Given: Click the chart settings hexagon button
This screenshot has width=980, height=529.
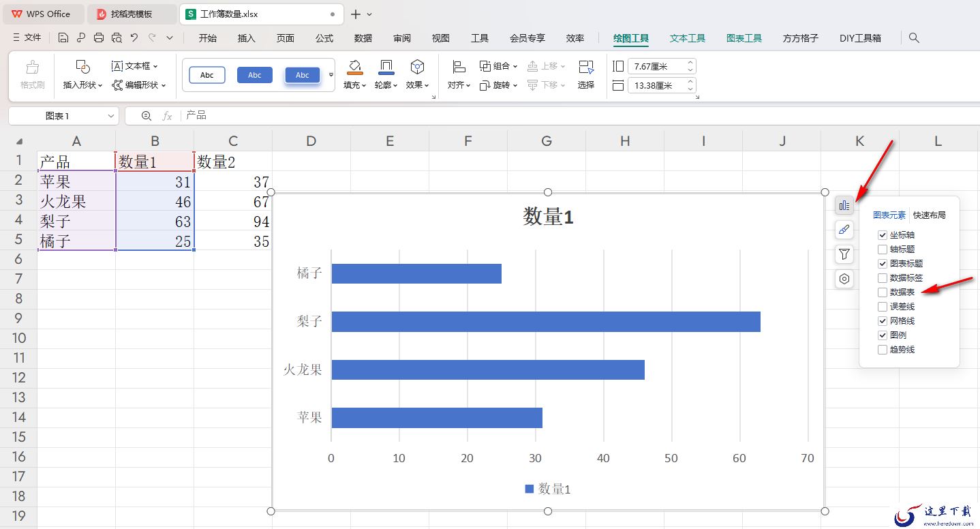Looking at the screenshot, I should (844, 279).
